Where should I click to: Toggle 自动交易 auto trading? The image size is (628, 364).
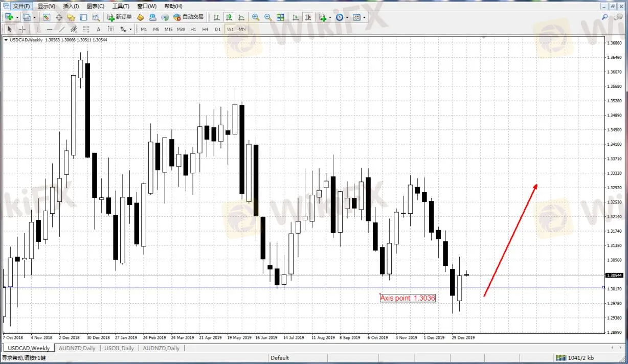tap(188, 17)
